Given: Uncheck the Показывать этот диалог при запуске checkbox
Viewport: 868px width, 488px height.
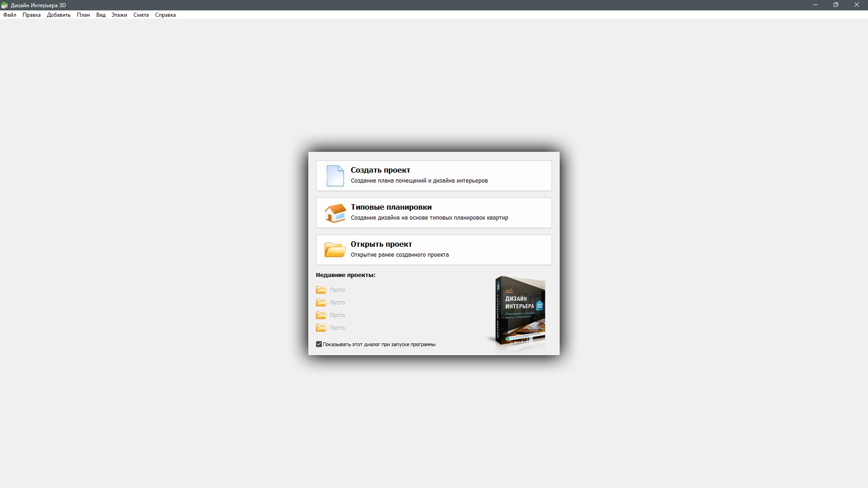Looking at the screenshot, I should 319,344.
